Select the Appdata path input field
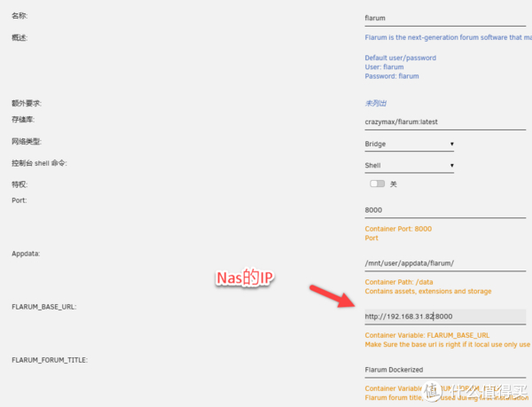This screenshot has height=407, width=532. (x=443, y=263)
